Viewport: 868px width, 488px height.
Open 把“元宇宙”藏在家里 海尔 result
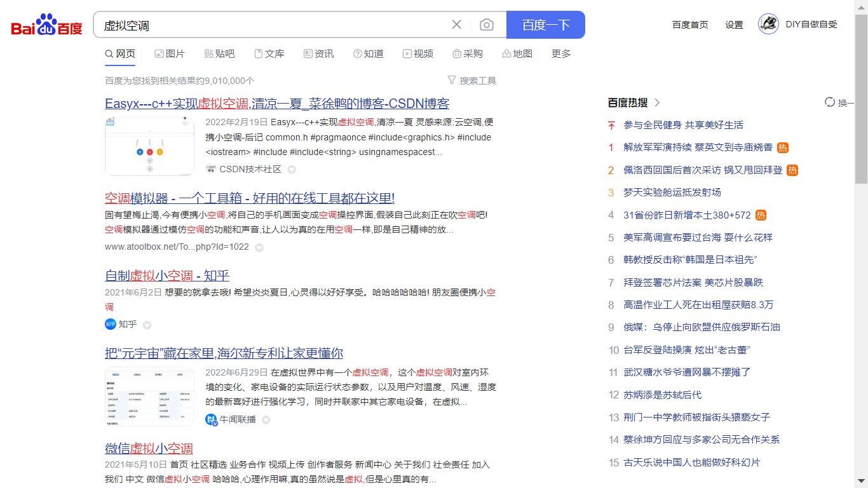pyautogui.click(x=224, y=353)
